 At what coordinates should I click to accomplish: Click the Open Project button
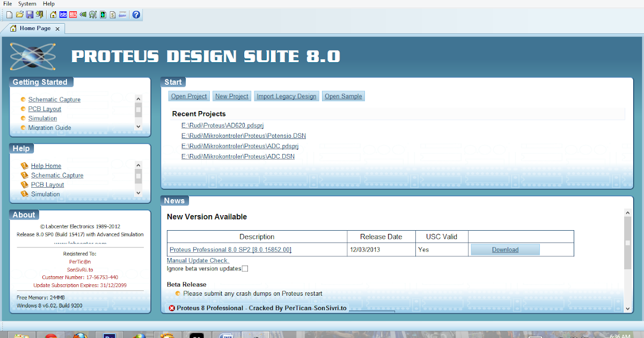(x=189, y=96)
